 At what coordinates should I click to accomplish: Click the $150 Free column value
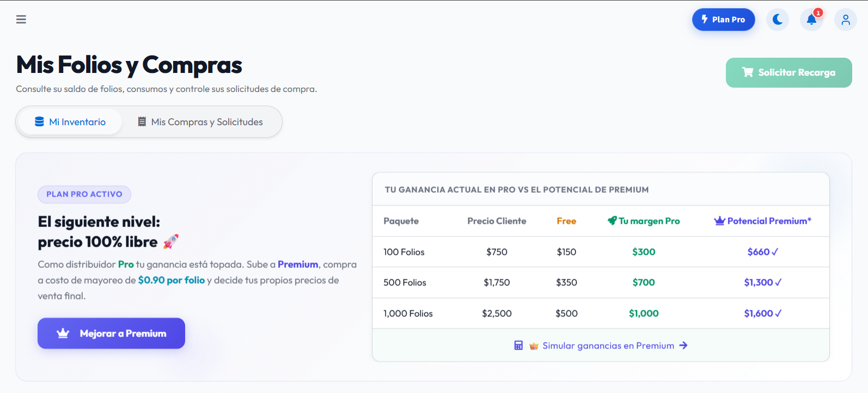(x=566, y=252)
